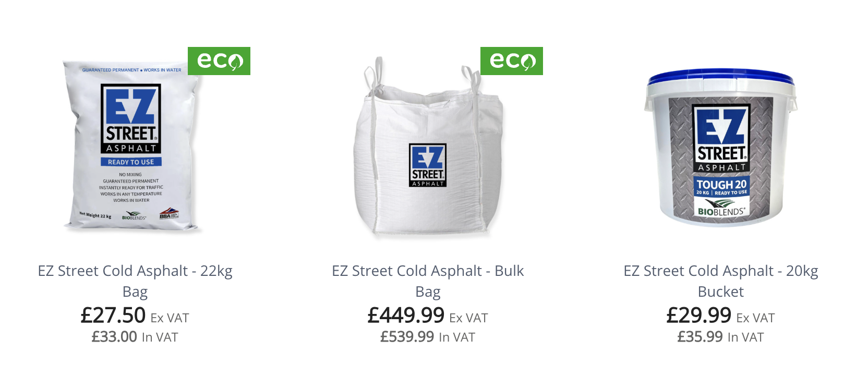
Task: Click the eco badge on the 22kg bag
Action: pyautogui.click(x=219, y=61)
